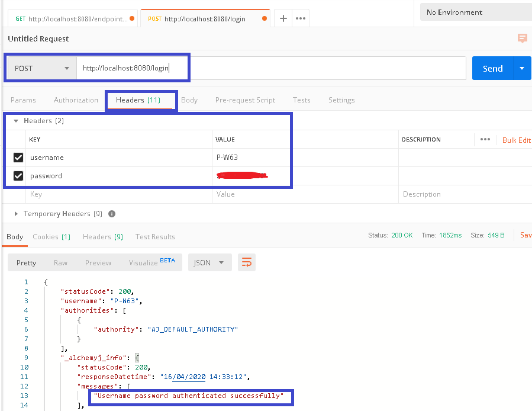532x411 pixels.
Task: Click the Untitled Request title
Action: pos(38,38)
